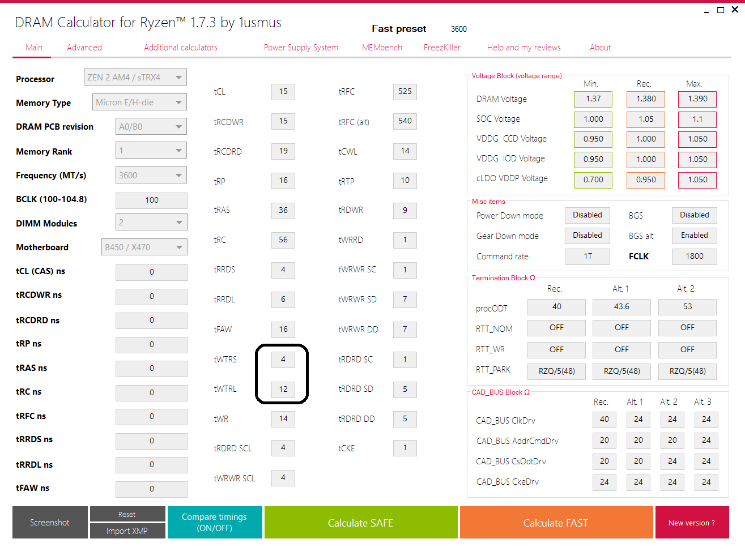The image size is (745, 560).
Task: Toggle Compare timings (ON/OFF)
Action: [x=215, y=523]
